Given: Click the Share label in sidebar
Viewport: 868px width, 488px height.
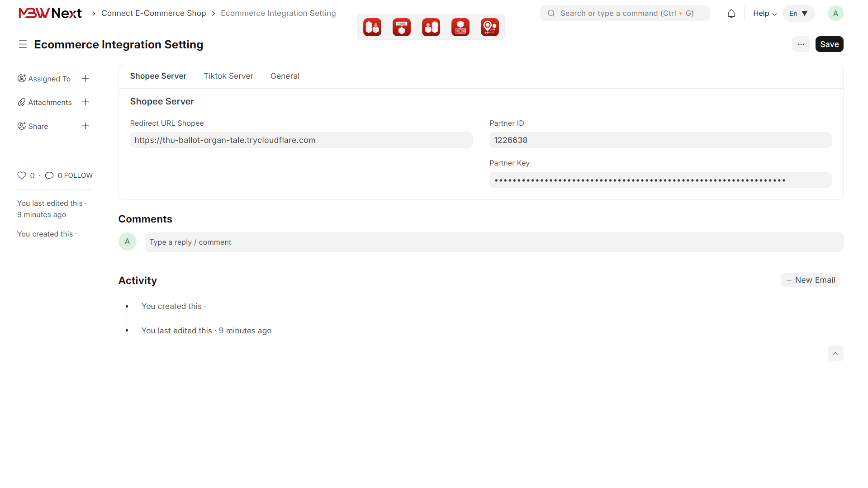Looking at the screenshot, I should pyautogui.click(x=38, y=126).
